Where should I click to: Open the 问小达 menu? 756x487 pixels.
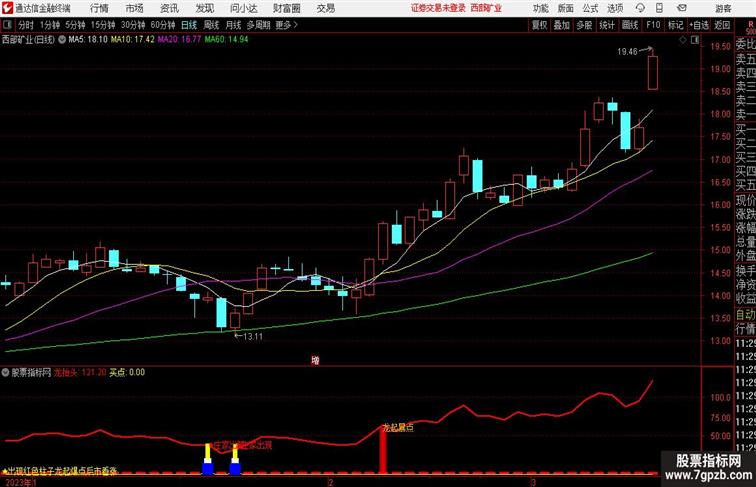243,8
